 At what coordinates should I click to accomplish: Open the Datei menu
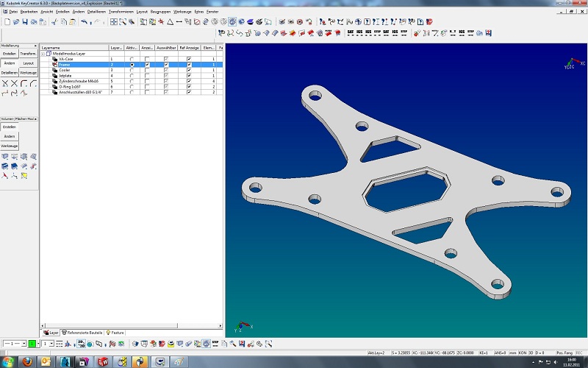[13, 12]
